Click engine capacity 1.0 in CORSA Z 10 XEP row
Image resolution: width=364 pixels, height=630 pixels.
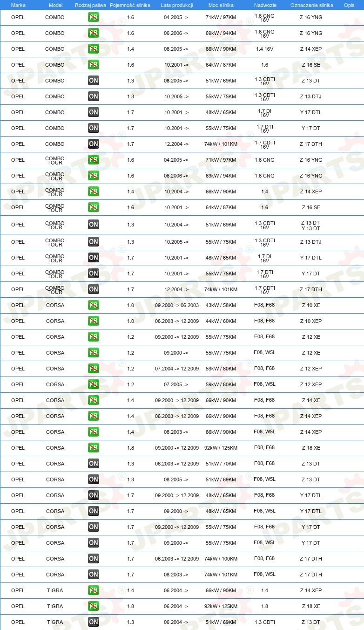click(x=130, y=321)
